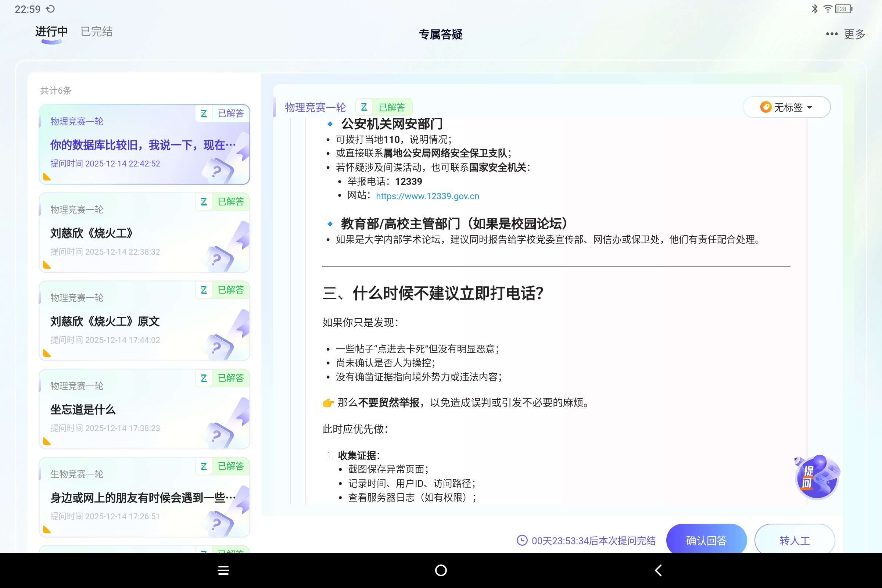The image size is (882, 588).
Task: Click the Z app badge next to 物理竞赛一轮 header
Action: pyautogui.click(x=363, y=107)
